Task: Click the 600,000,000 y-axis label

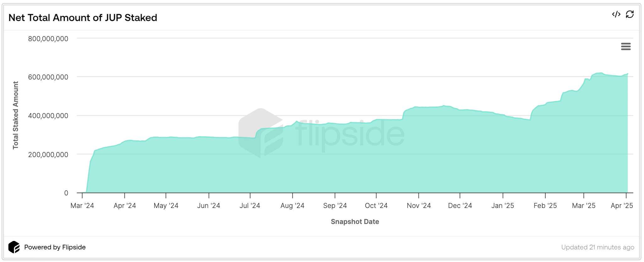Action: coord(48,77)
